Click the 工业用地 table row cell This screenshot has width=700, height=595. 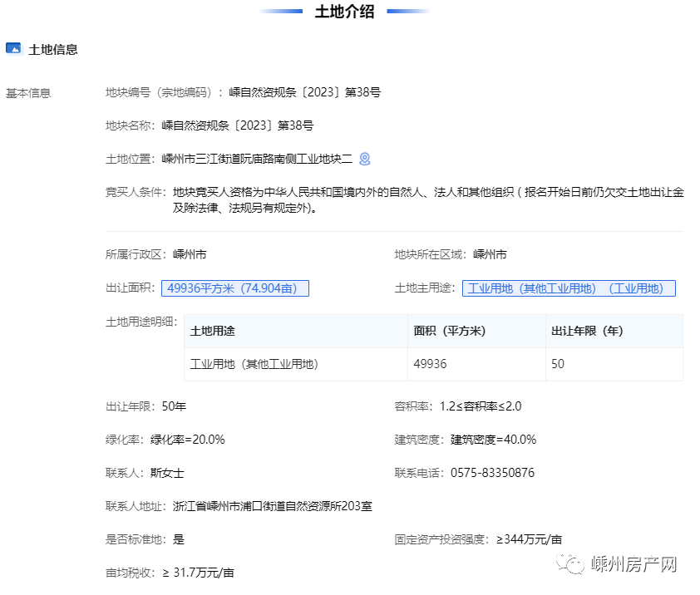click(x=254, y=364)
